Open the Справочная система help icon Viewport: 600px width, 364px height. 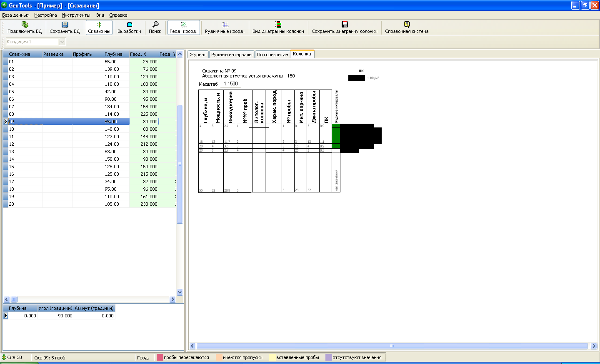point(407,25)
